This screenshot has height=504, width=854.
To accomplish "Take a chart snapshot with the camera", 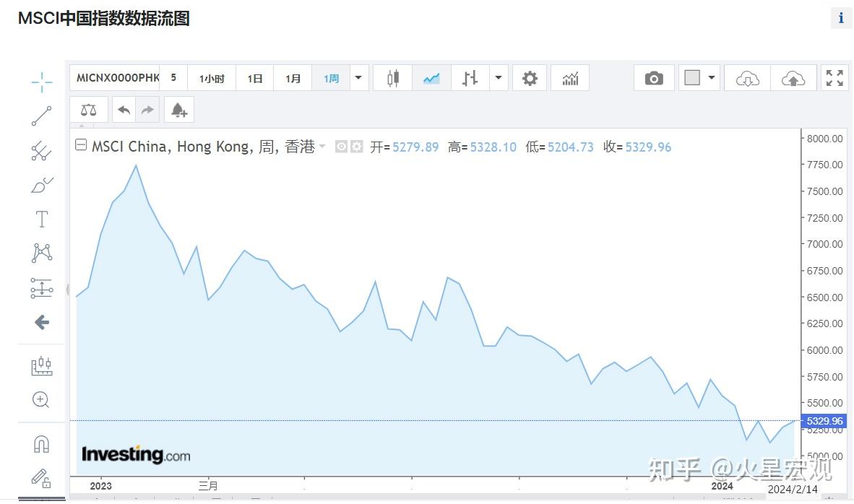I will [654, 78].
